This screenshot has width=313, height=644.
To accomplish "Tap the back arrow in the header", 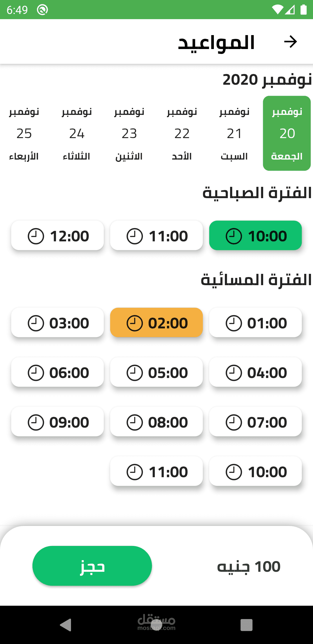I will pyautogui.click(x=290, y=42).
